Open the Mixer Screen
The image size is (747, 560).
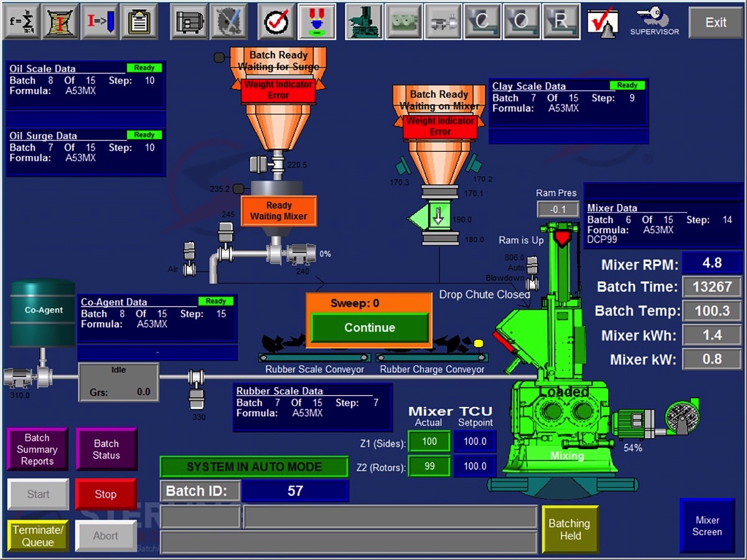tap(707, 526)
